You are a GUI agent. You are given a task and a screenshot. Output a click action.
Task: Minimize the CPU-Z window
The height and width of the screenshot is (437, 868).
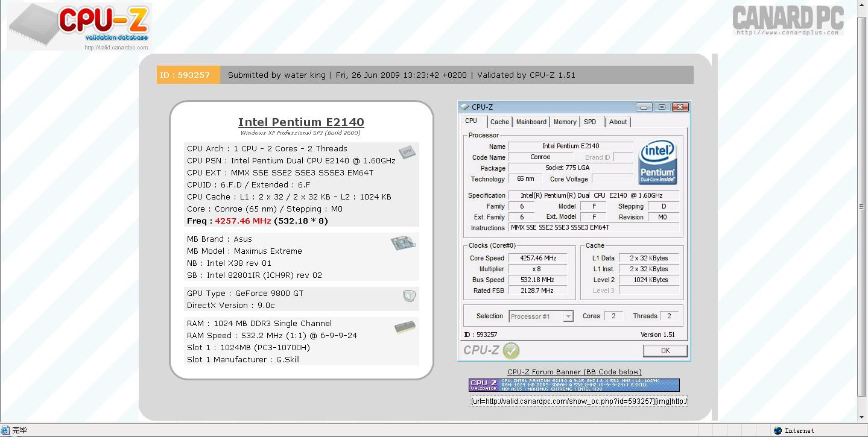click(644, 107)
